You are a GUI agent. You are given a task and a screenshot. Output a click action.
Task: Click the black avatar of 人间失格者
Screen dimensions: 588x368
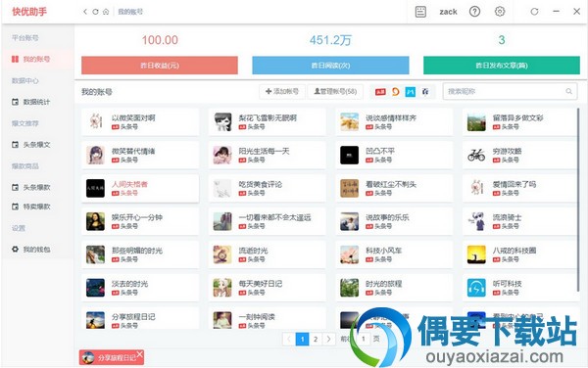pyautogui.click(x=95, y=188)
